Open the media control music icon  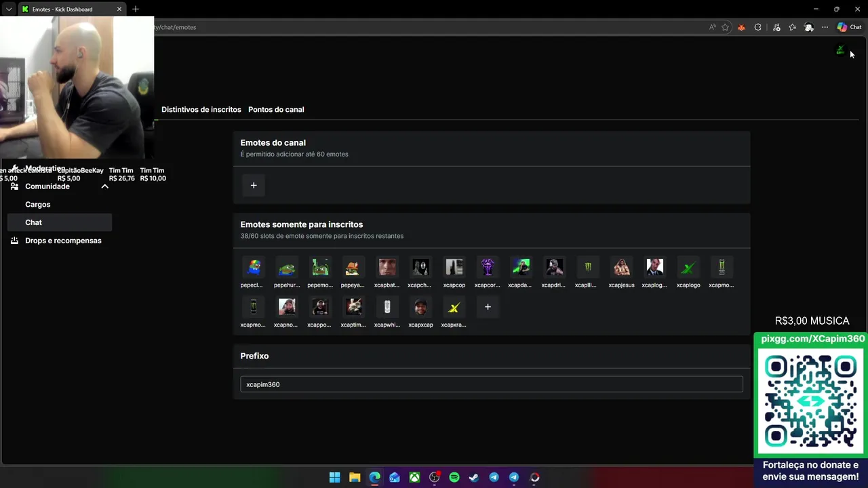pos(776,27)
